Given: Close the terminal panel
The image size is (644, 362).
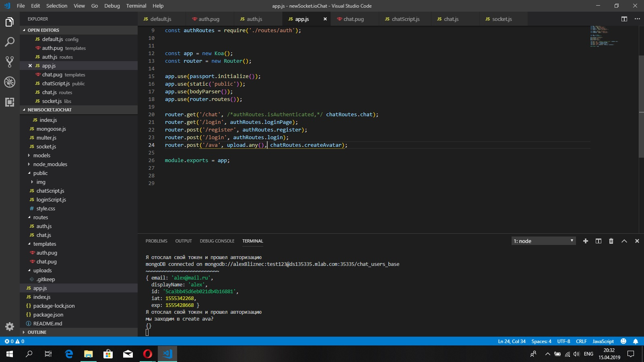Looking at the screenshot, I should pos(637,241).
